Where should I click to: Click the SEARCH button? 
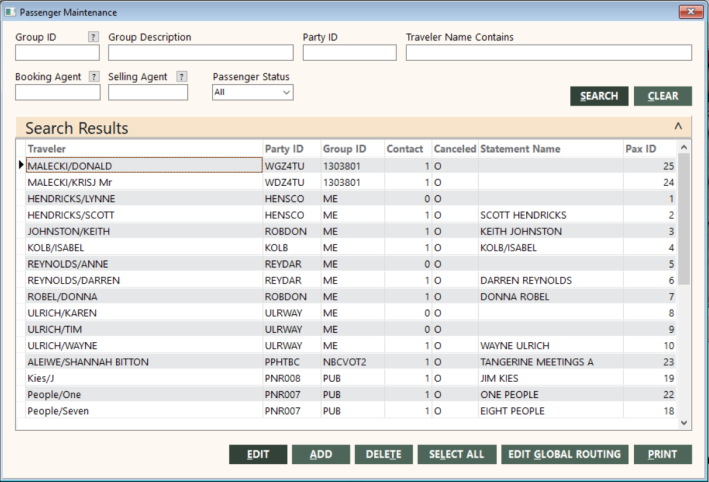599,96
